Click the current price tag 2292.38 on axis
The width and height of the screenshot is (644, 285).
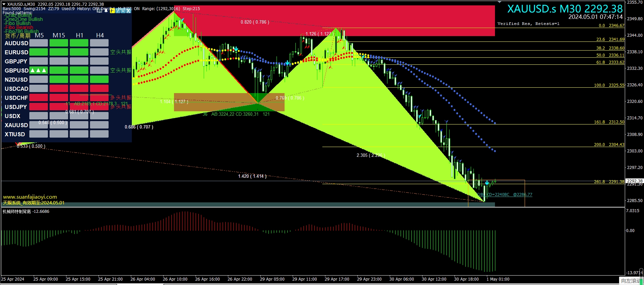pyautogui.click(x=635, y=181)
